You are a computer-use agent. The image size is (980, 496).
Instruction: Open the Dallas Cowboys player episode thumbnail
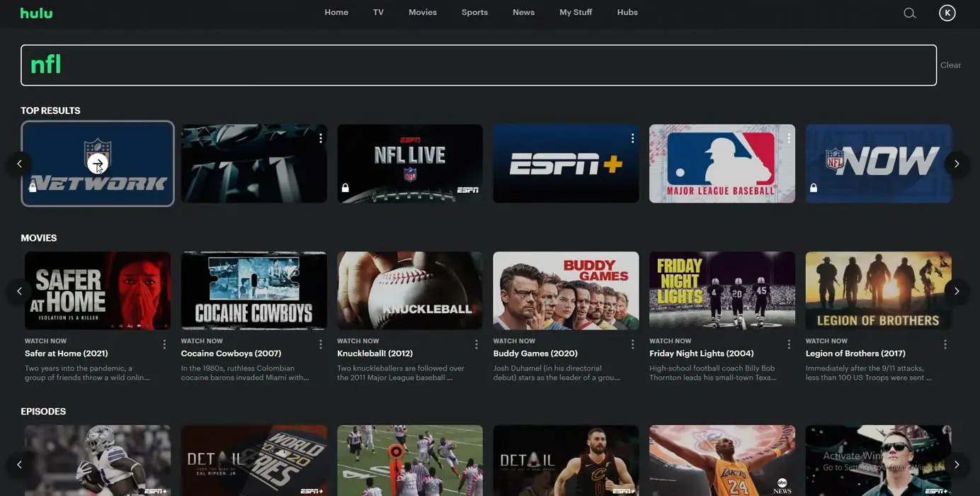tap(98, 461)
